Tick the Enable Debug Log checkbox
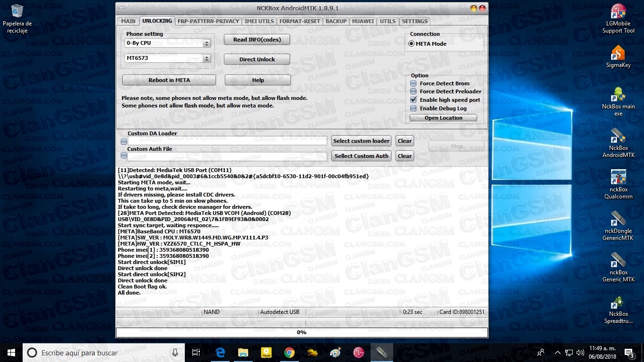The image size is (644, 362). tap(413, 108)
